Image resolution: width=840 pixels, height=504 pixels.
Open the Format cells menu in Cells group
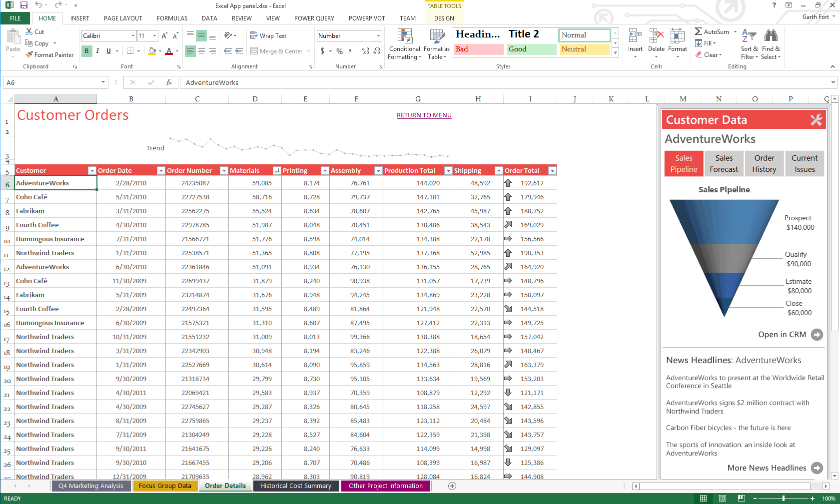(678, 43)
